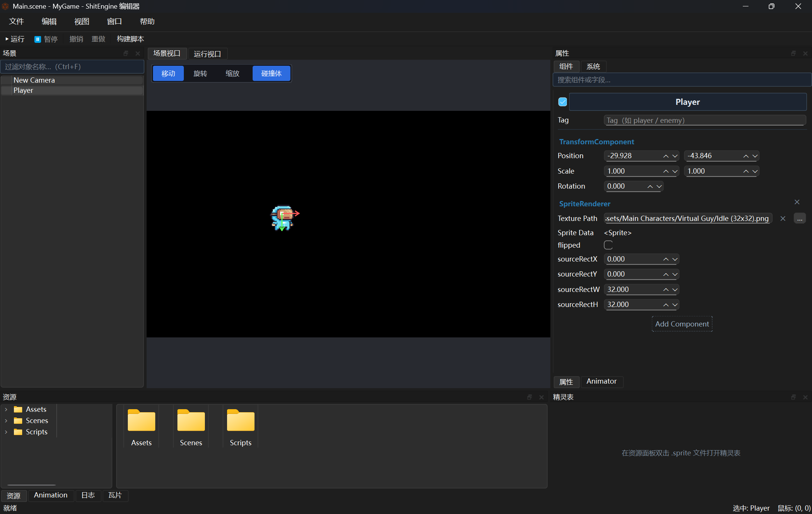Remove the SpriteRenderer component with its X
The image size is (812, 514).
point(797,202)
